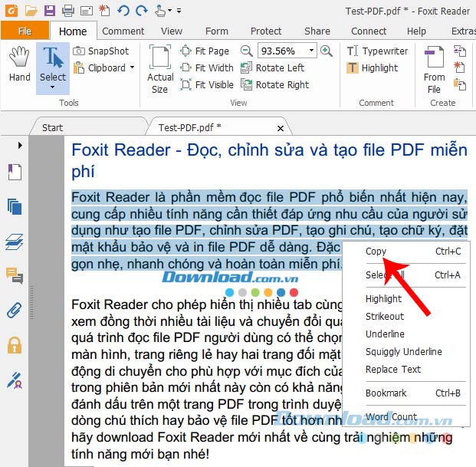The height and width of the screenshot is (467, 476).
Task: Redo the last action
Action: [x=142, y=11]
